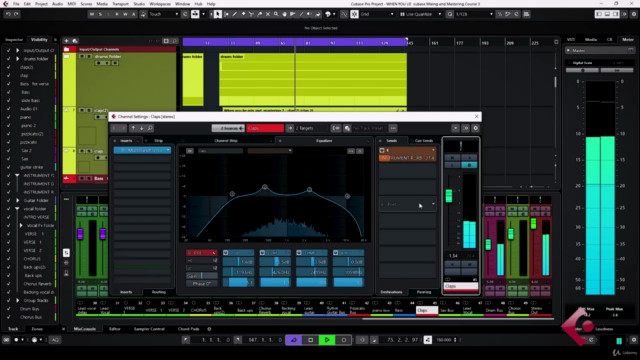Open the color palette tool icon

coord(328,14)
